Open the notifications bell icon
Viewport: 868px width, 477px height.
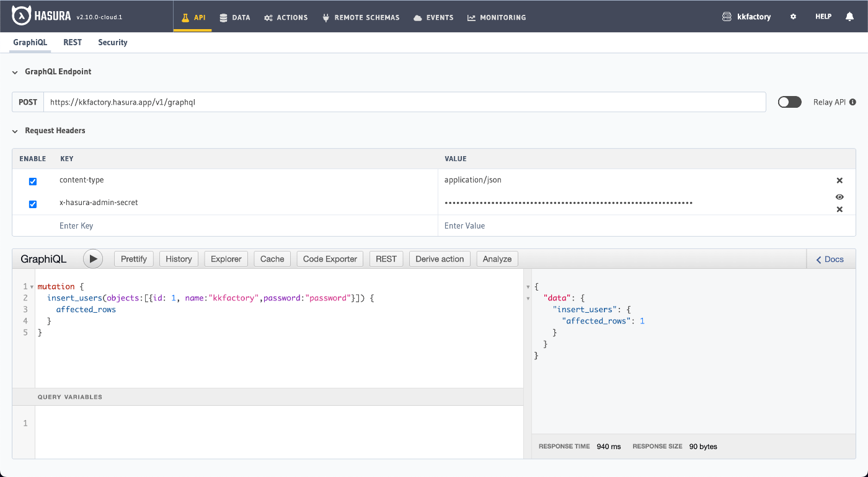[849, 17]
